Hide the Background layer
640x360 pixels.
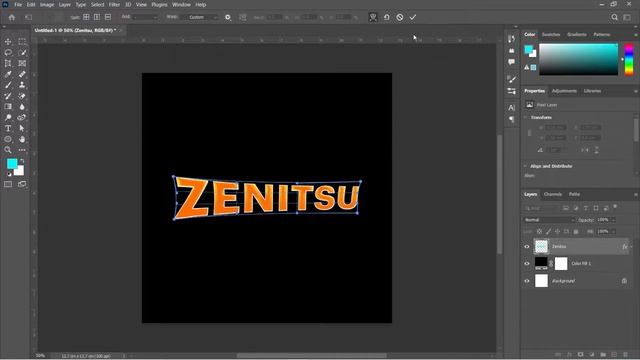click(x=527, y=281)
